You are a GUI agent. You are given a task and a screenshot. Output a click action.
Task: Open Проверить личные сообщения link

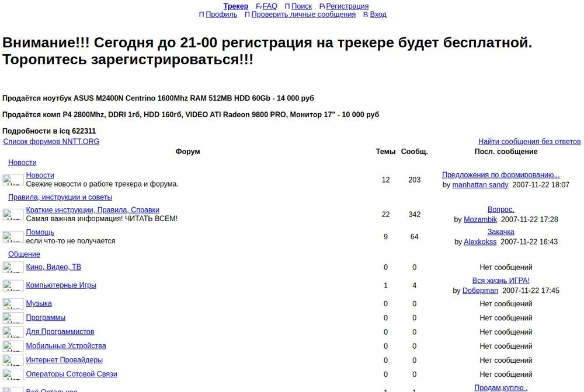pyautogui.click(x=303, y=15)
